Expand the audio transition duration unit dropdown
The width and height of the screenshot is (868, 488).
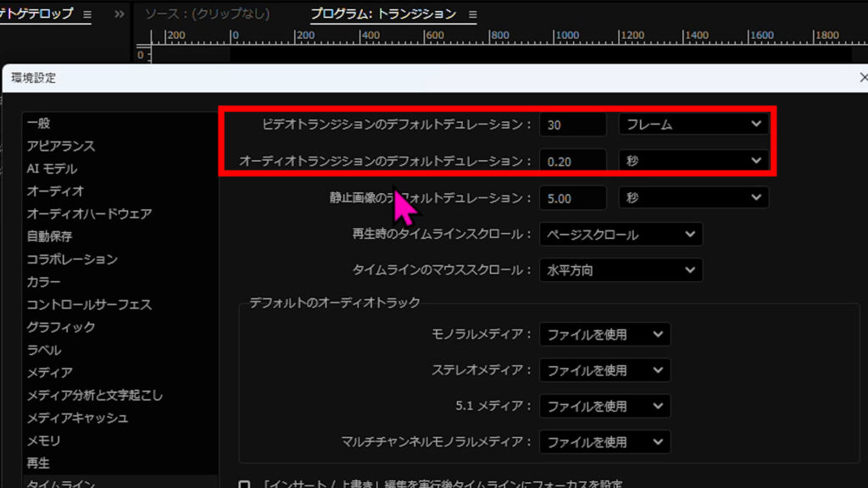[x=693, y=160]
